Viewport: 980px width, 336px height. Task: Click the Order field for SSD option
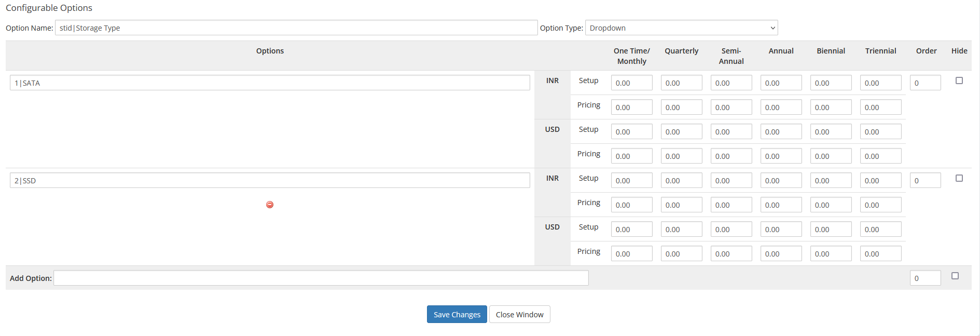point(925,180)
